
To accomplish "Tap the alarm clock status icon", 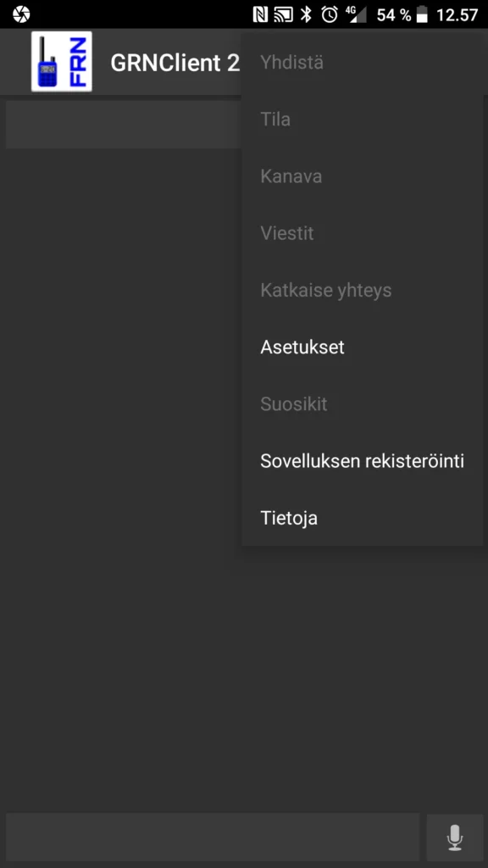I will (x=330, y=14).
